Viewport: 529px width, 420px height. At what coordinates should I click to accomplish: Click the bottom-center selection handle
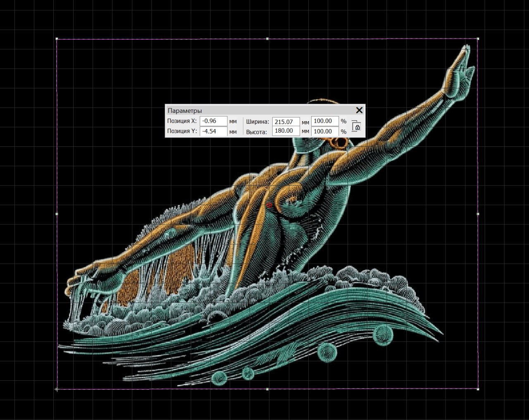[267, 389]
